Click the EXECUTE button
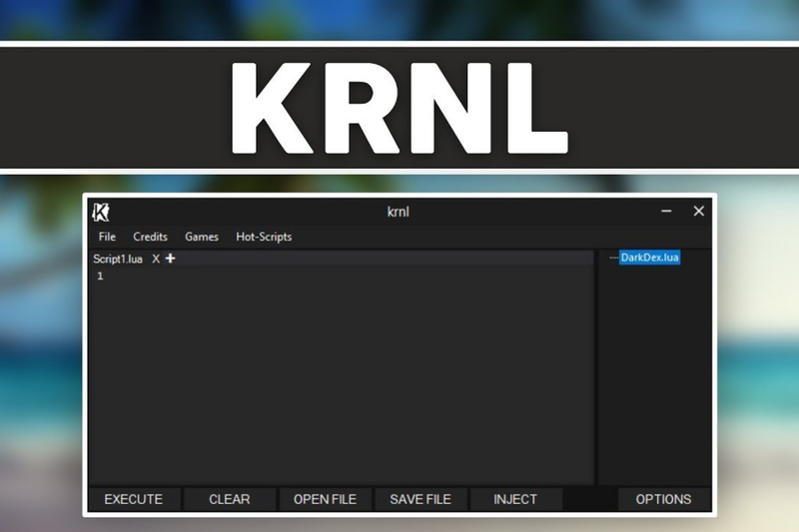 point(134,499)
